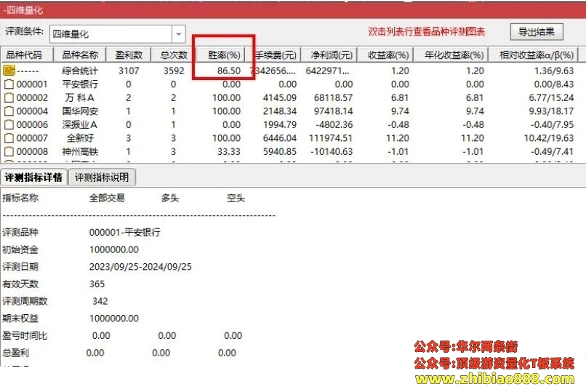This screenshot has width=586, height=392.
Task: Click total count 3592
Action: click(174, 71)
